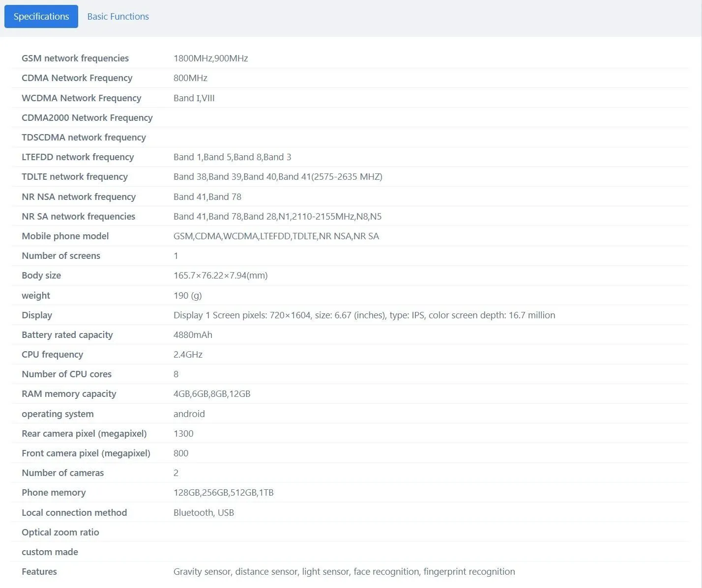Image resolution: width=702 pixels, height=588 pixels.
Task: Click the 2.4GHz value
Action: (188, 354)
